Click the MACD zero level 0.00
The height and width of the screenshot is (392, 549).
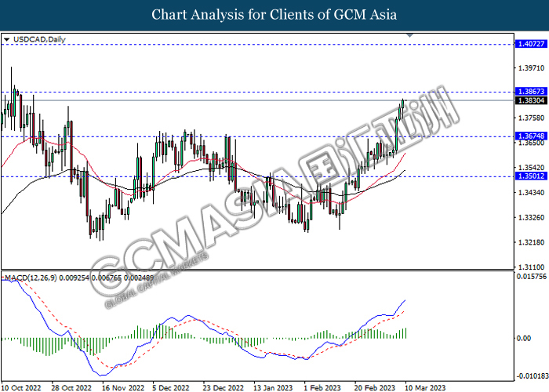524,338
